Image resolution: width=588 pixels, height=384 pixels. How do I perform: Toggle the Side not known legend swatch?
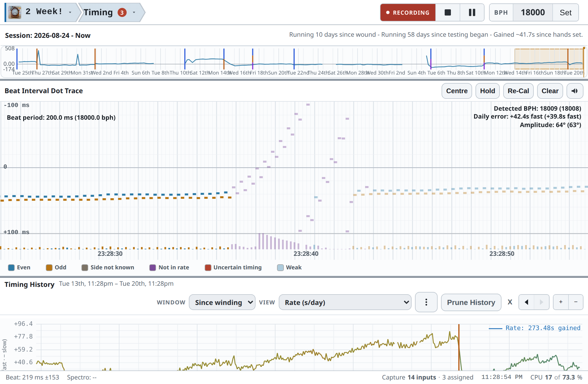(x=85, y=268)
